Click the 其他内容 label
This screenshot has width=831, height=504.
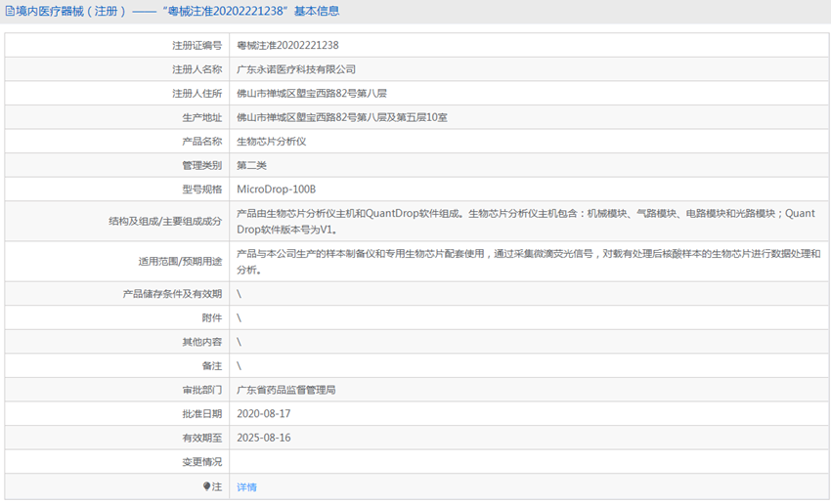pos(202,342)
